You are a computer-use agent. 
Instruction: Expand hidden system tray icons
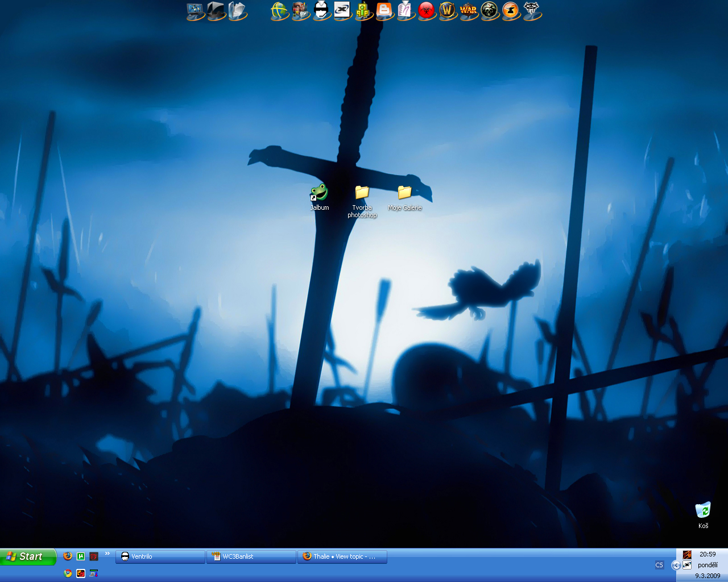coord(676,565)
